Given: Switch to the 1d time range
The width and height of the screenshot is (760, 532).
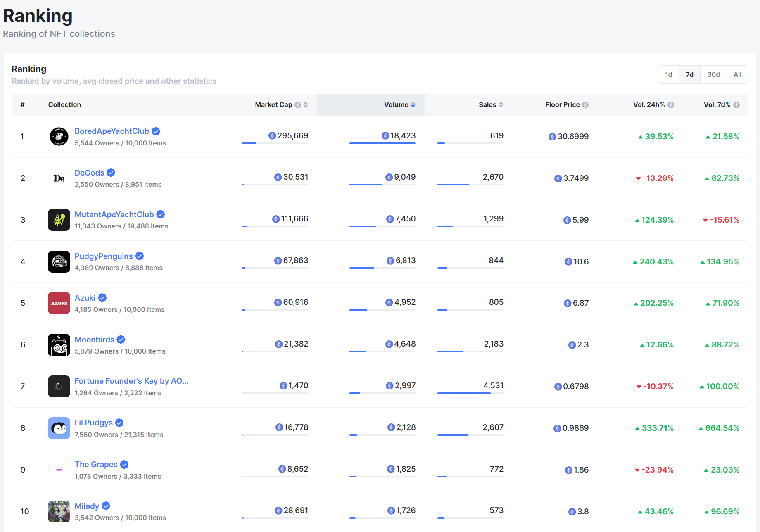Looking at the screenshot, I should tap(668, 75).
